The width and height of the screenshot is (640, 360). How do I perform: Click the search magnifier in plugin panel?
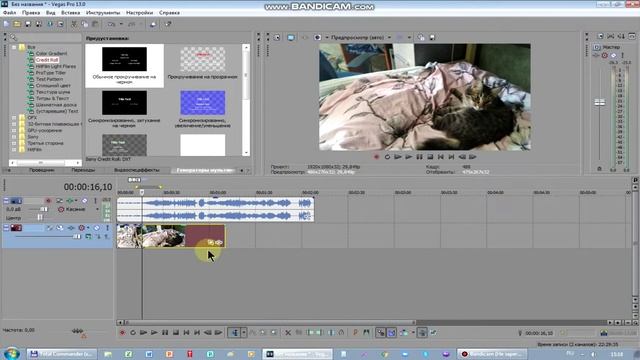[13, 38]
